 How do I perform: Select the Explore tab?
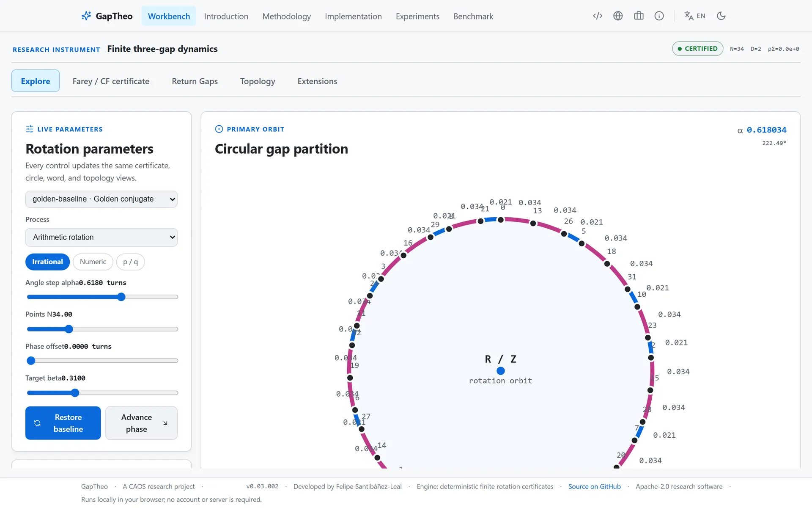point(36,81)
